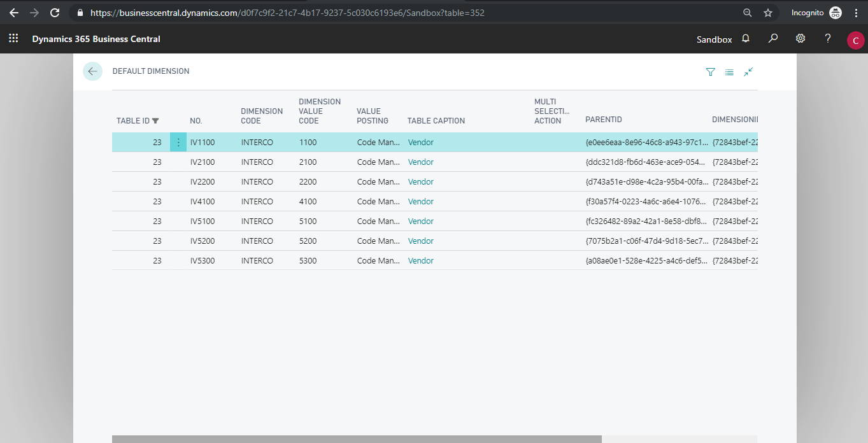Bookmark this page with the star icon

tap(768, 13)
